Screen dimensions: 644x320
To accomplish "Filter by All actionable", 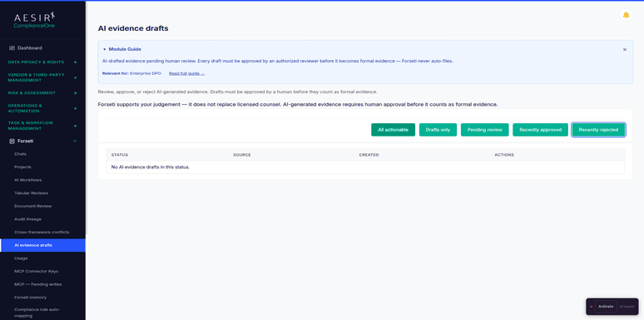I will (393, 130).
